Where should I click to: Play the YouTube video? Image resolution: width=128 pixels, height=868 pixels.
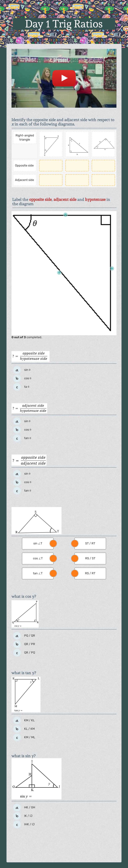click(x=64, y=78)
